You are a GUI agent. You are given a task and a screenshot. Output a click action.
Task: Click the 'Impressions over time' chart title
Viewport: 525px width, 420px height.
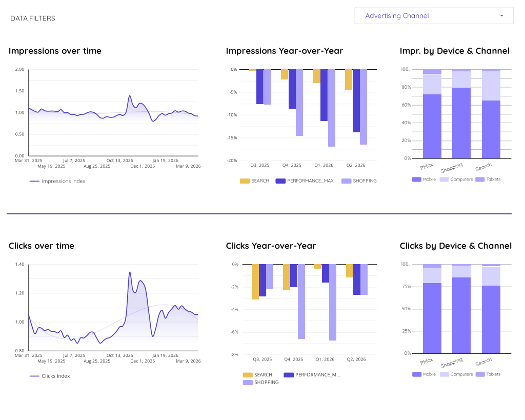coord(55,51)
